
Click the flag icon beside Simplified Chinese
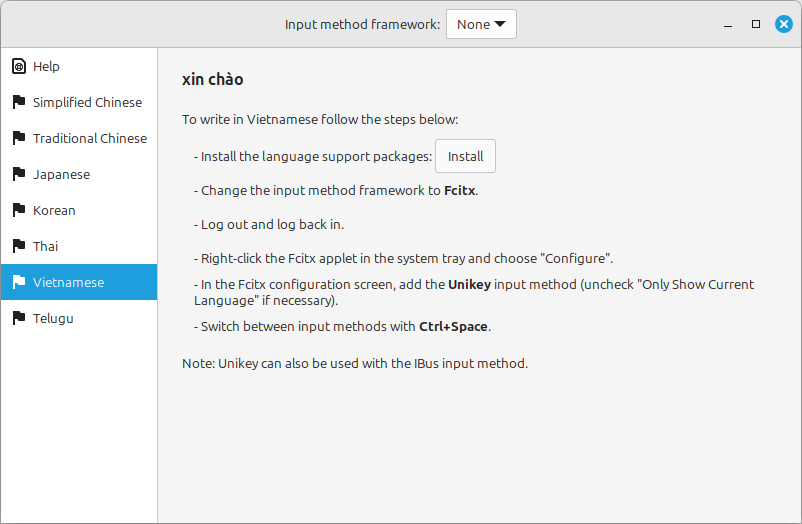click(x=19, y=102)
